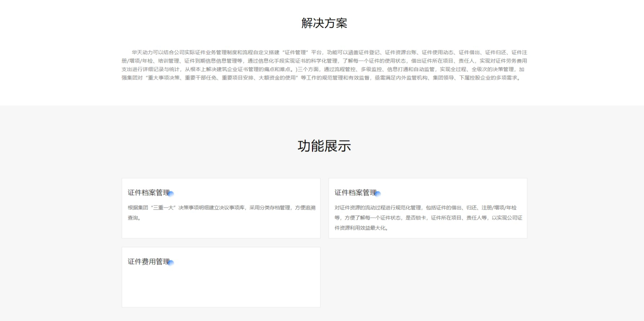Open the 证件档案管理 title above the 对证件资源 description
Image resolution: width=644 pixels, height=321 pixels.
355,193
